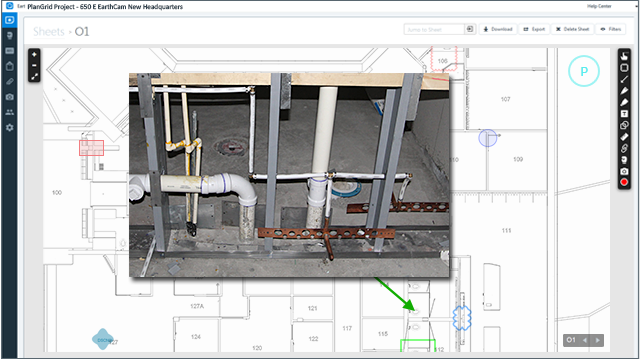Select the highlighter tool
This screenshot has width=640, height=360.
pyautogui.click(x=624, y=102)
